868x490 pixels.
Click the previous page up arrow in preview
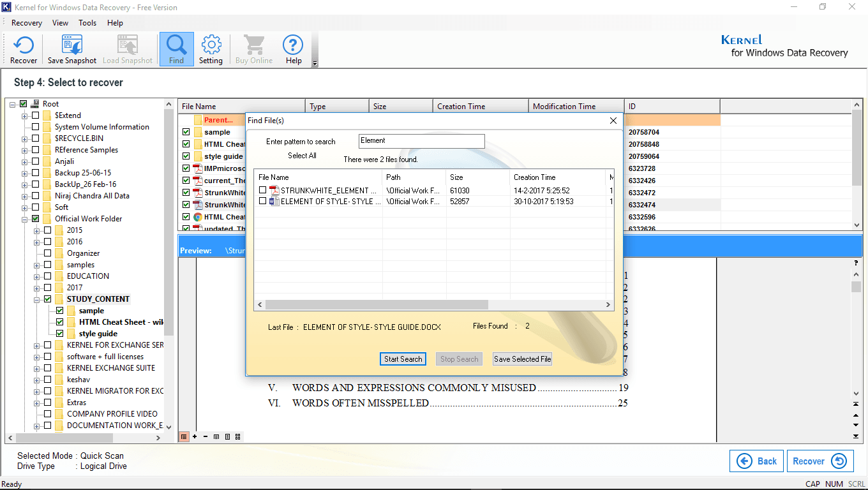pyautogui.click(x=857, y=415)
